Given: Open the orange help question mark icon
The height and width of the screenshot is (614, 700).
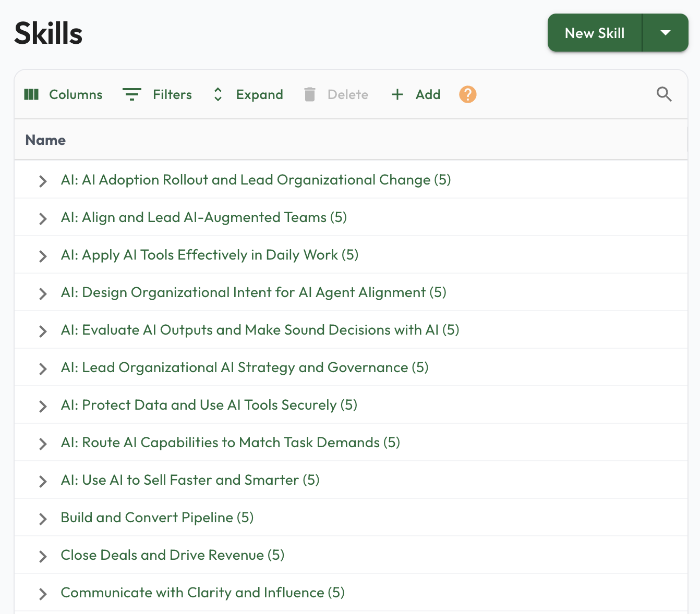Looking at the screenshot, I should click(467, 94).
